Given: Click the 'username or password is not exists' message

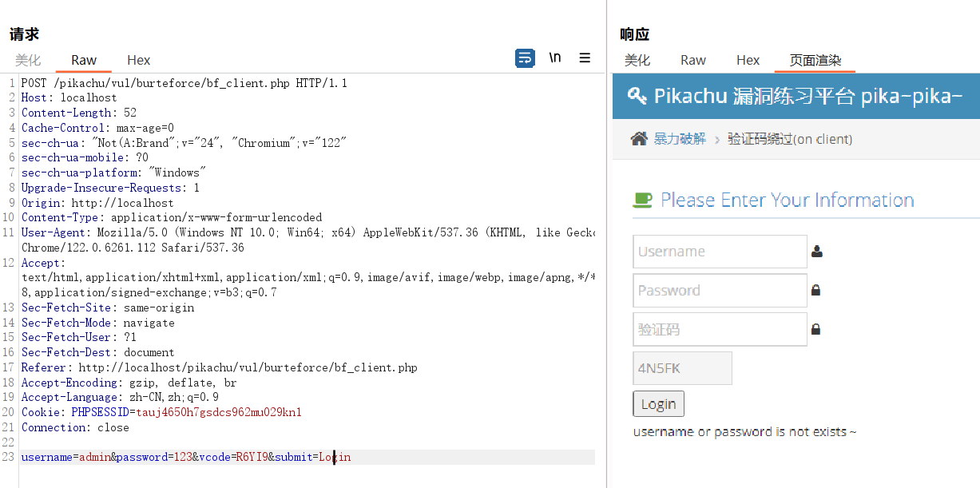Looking at the screenshot, I should tap(744, 431).
